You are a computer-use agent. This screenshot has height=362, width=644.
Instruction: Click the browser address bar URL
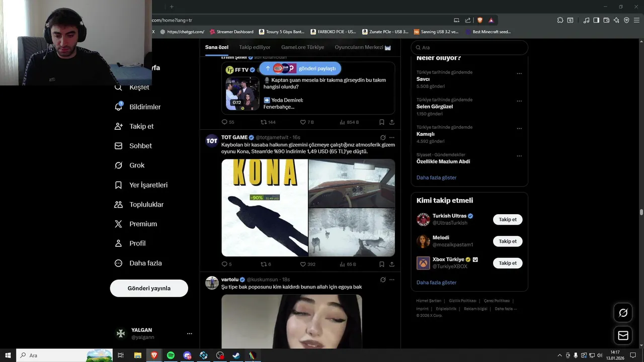tap(172, 20)
